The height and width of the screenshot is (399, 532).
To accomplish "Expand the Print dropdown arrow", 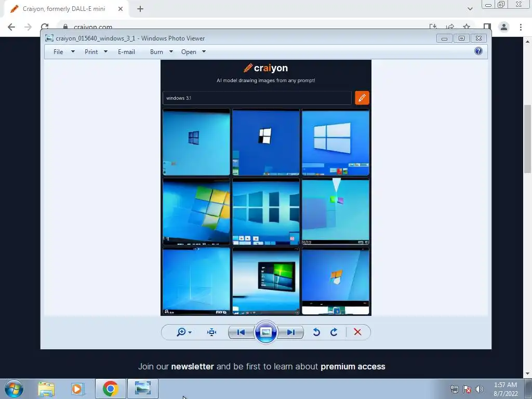I will click(x=105, y=51).
